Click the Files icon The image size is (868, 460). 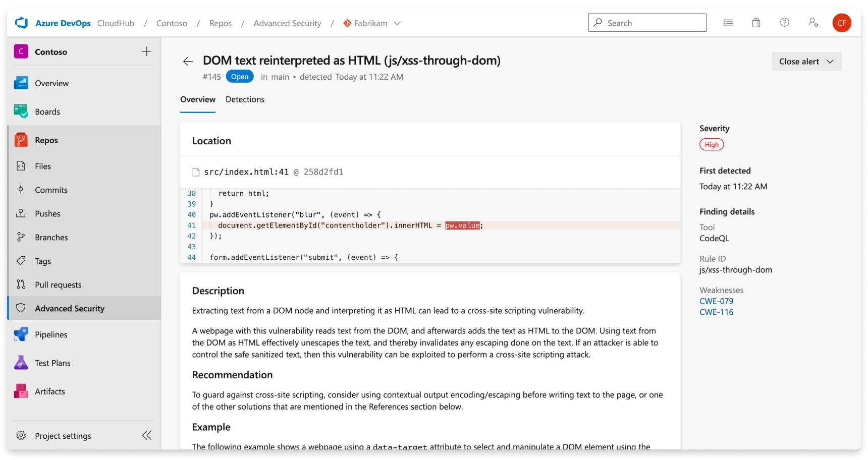point(21,166)
